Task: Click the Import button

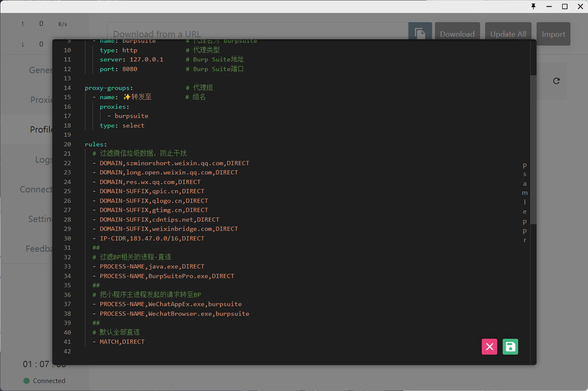Action: point(553,34)
